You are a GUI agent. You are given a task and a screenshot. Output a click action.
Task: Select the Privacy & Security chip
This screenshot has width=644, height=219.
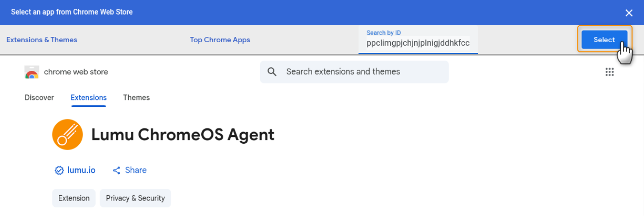coord(135,198)
